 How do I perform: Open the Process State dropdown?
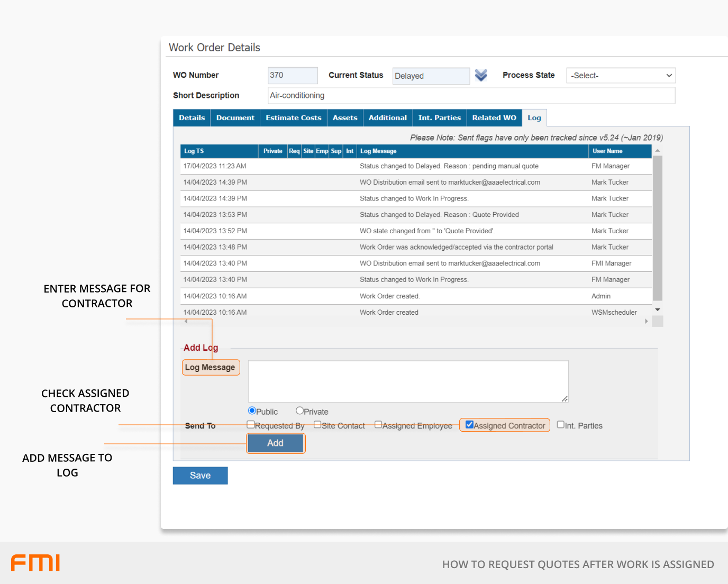tap(621, 76)
